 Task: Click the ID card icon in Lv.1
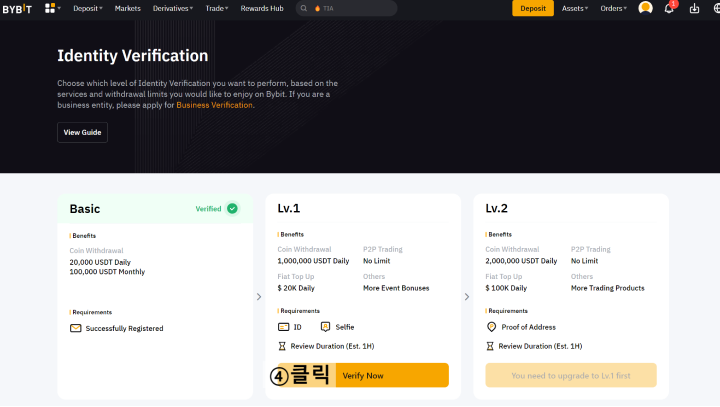(283, 327)
